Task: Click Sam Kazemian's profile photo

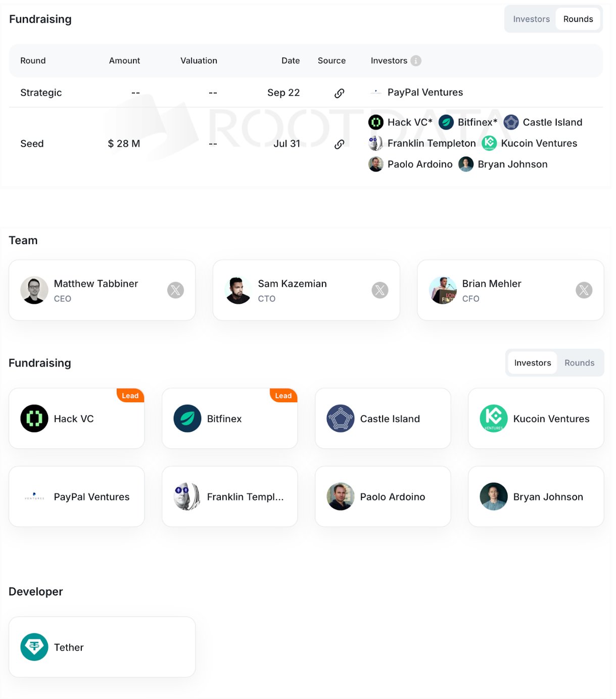Action: [239, 290]
